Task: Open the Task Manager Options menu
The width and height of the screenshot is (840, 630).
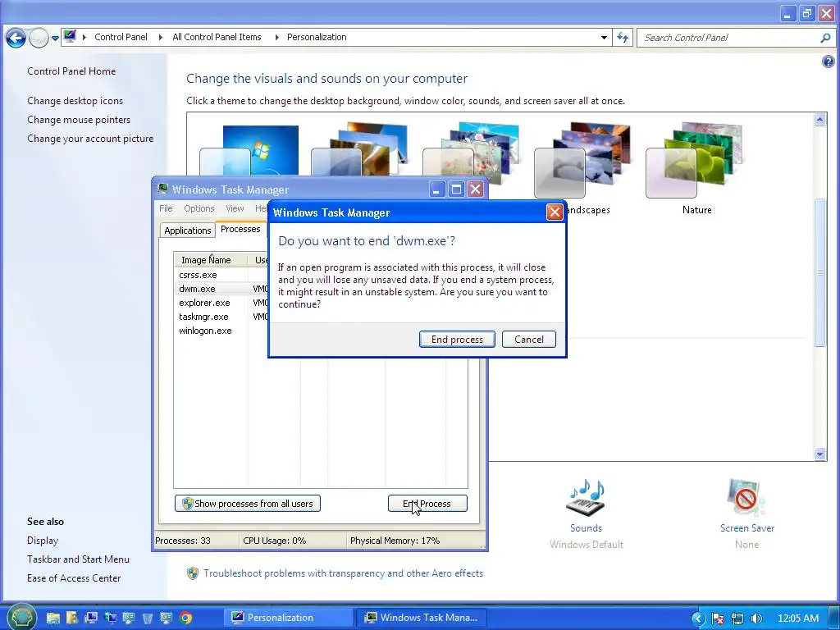Action: click(199, 208)
